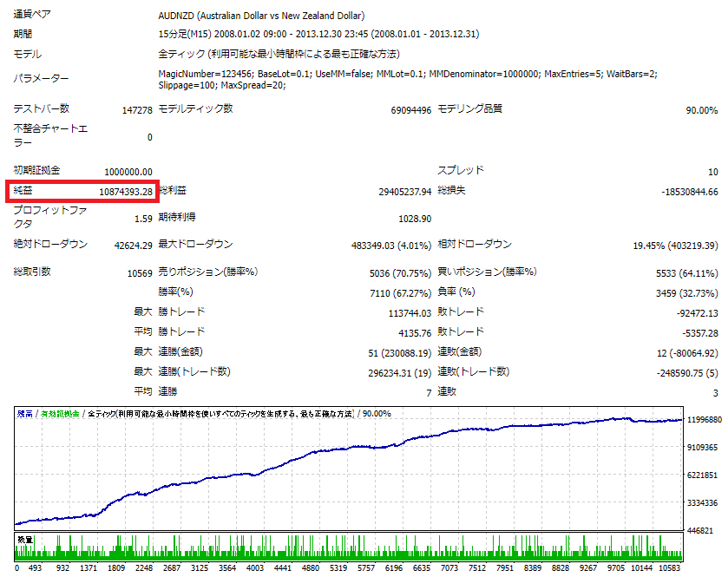This screenshot has width=728, height=577.
Task: Click the win rate value 7110 (67.27%)
Action: coord(401,293)
